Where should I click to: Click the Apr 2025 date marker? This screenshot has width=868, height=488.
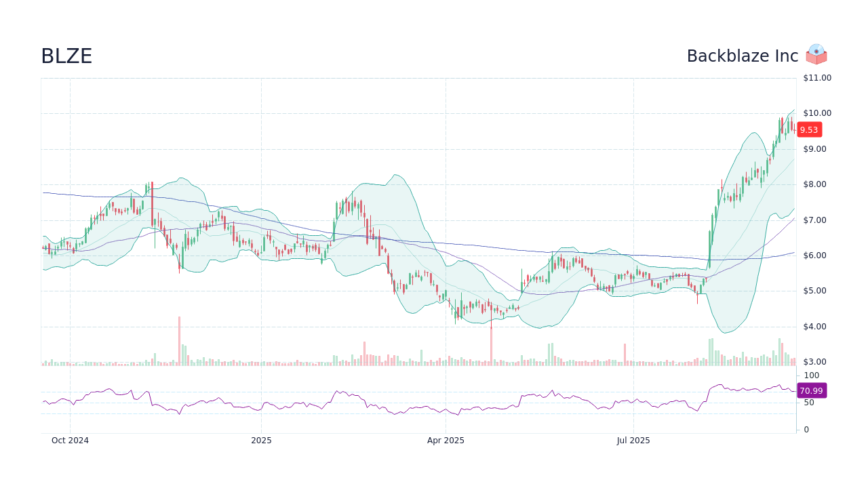pos(446,440)
